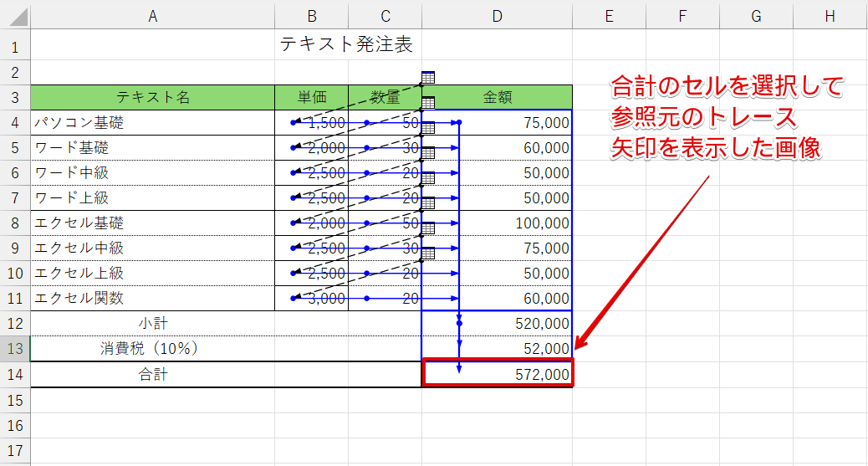Select row 16 header
868x466 pixels.
pos(15,425)
